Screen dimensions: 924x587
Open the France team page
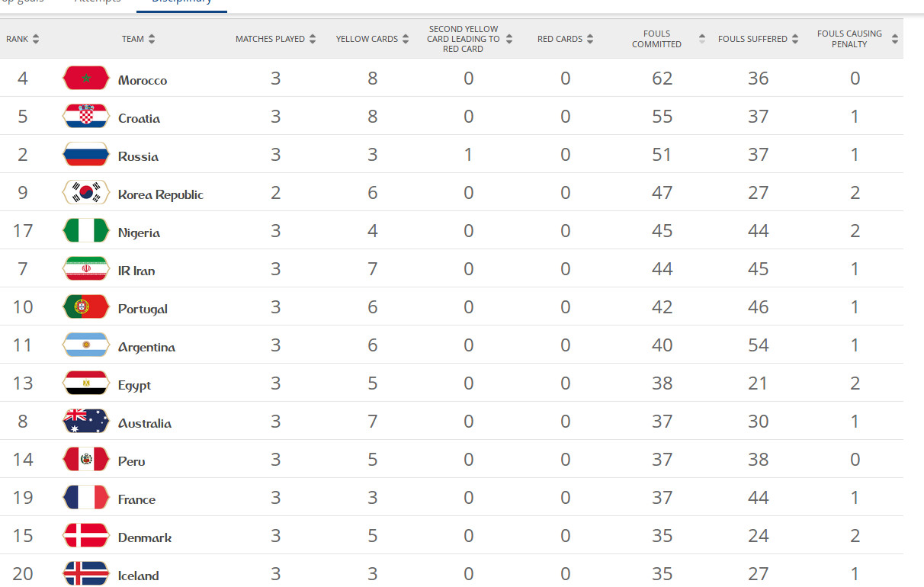coord(136,499)
